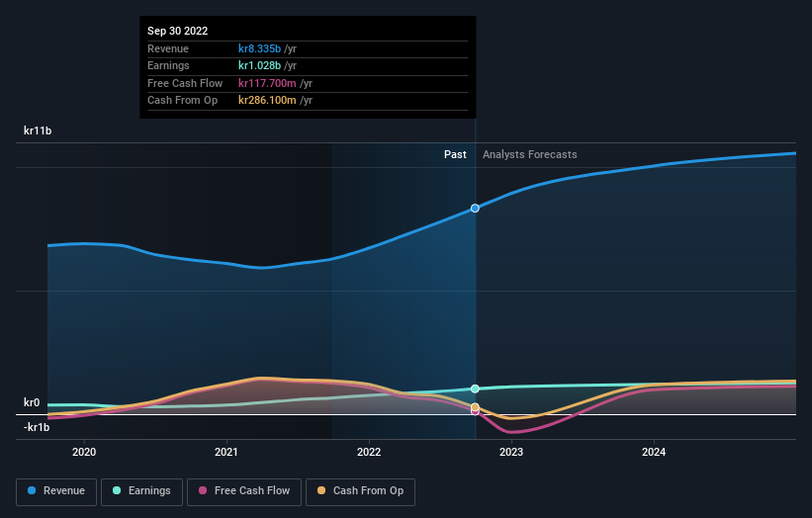Click the blue Revenue data point marker
This screenshot has height=518, width=812.
tap(475, 208)
